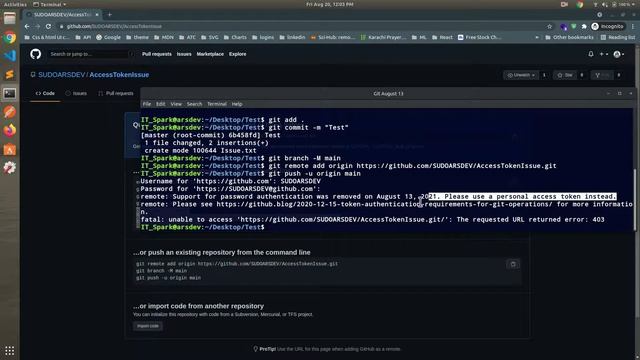The width and height of the screenshot is (640, 360).
Task: Open the Google bookmark
Action: pos(108,37)
